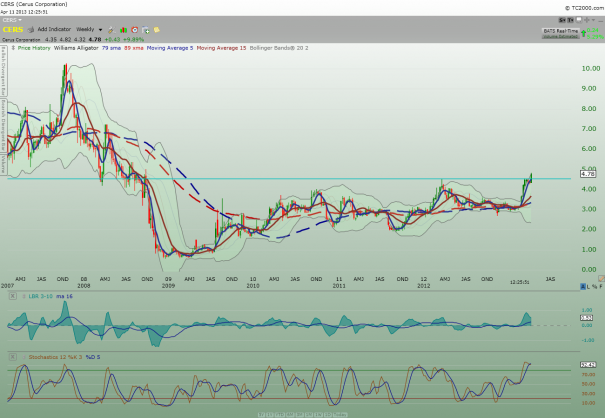Open the yellow sticky note icon
605x418 pixels.
click(157, 29)
